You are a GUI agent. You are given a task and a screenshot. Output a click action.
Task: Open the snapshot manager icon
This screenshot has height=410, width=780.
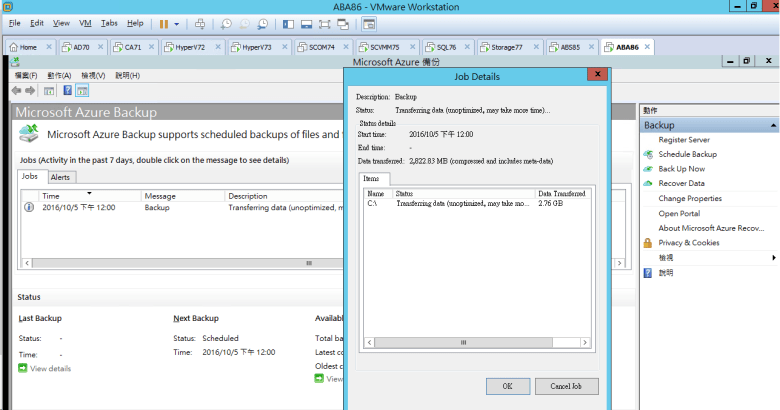(x=262, y=23)
